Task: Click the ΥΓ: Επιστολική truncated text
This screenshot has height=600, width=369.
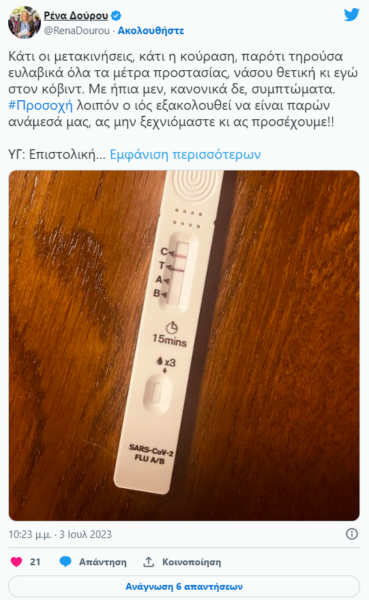Action: tap(57, 154)
